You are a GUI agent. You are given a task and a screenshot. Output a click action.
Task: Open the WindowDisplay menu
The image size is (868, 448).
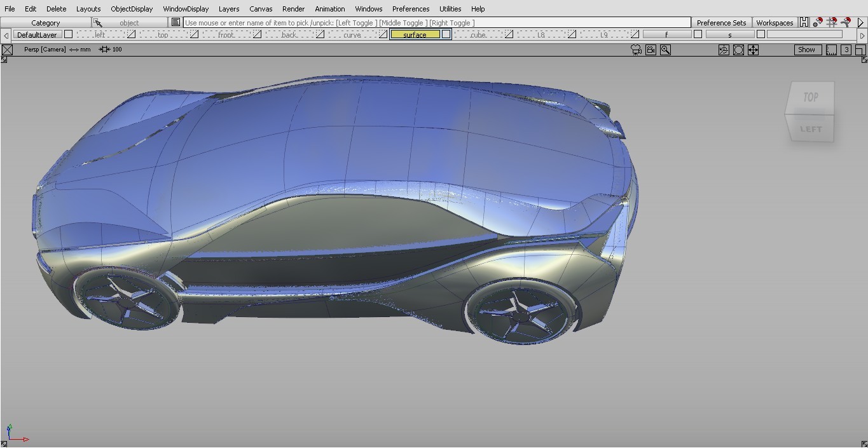pos(186,9)
